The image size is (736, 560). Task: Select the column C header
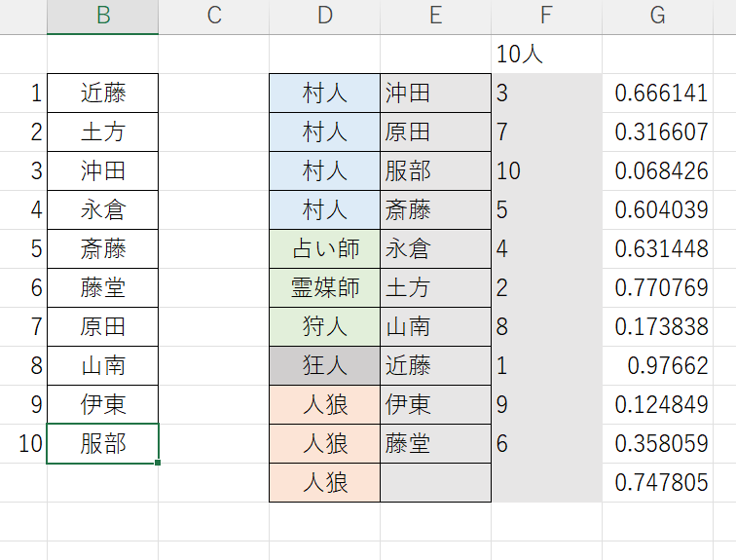213,16
